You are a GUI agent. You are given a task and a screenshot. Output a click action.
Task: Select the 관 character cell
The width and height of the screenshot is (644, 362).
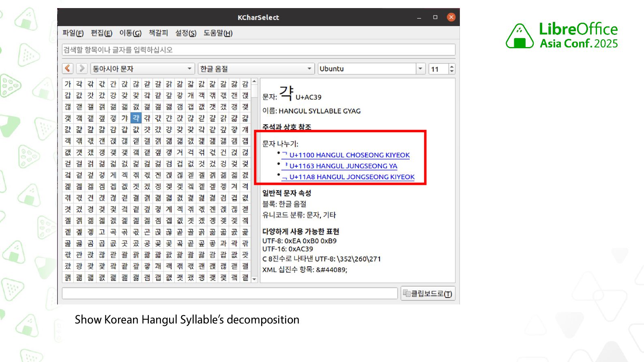pyautogui.click(x=79, y=254)
